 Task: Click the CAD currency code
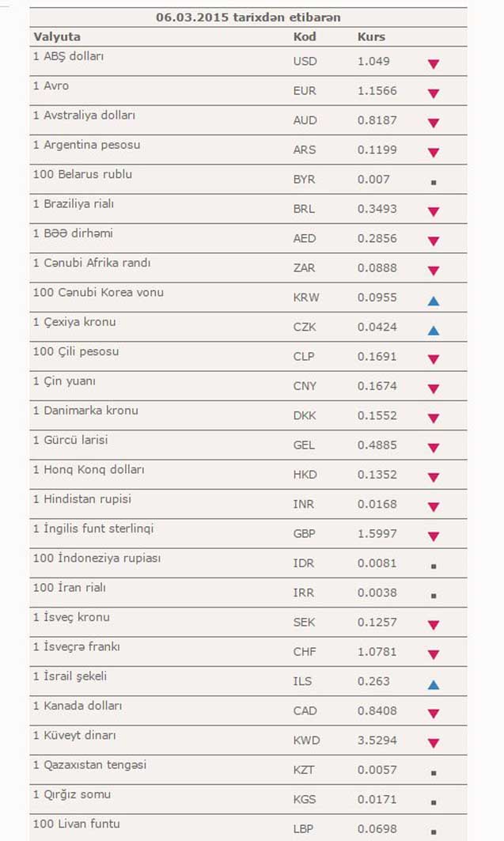(305, 710)
